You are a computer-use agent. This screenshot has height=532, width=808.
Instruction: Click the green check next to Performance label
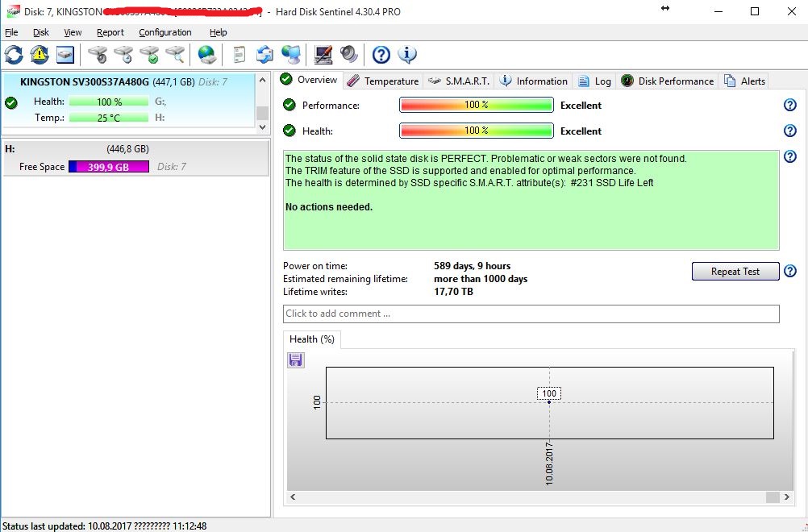tap(289, 105)
